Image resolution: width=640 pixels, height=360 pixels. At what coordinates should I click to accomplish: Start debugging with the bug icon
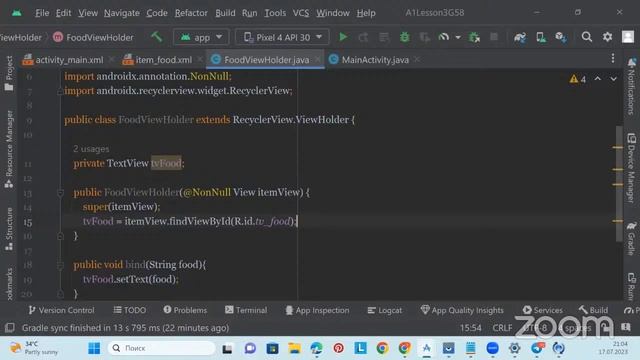[x=404, y=37]
